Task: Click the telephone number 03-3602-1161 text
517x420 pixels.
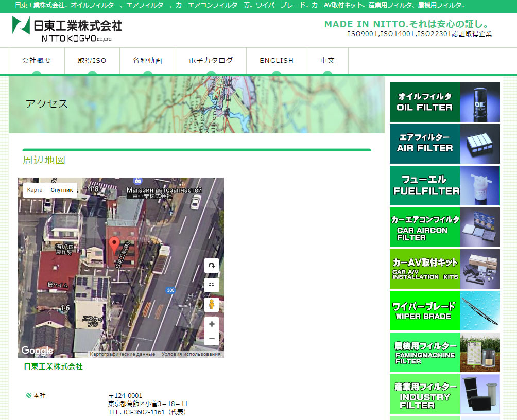Action: pyautogui.click(x=144, y=412)
